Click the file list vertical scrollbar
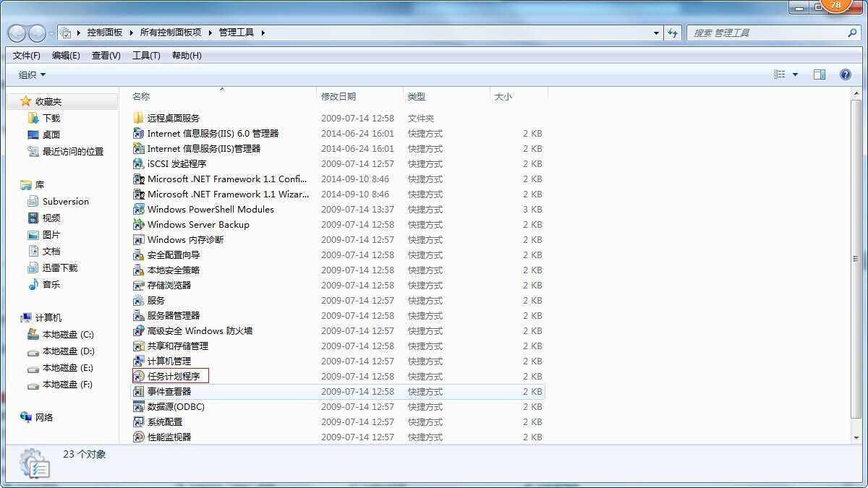This screenshot has height=488, width=868. (856, 259)
